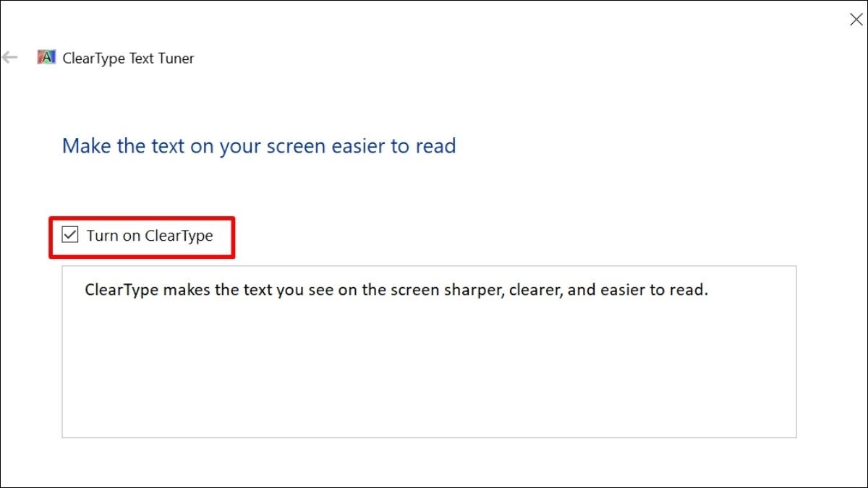Click the "ClearType Text Tuner" window title

pos(128,59)
